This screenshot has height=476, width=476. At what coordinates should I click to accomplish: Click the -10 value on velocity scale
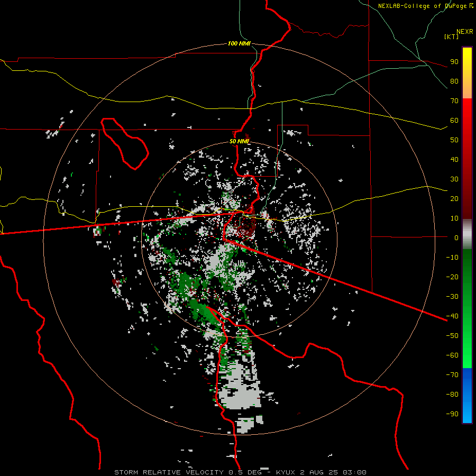(x=452, y=258)
